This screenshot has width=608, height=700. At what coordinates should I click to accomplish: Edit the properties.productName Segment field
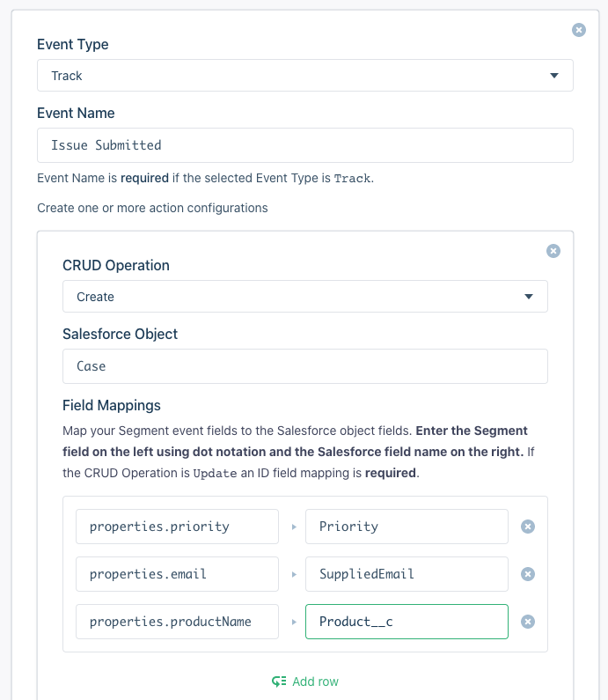(177, 622)
